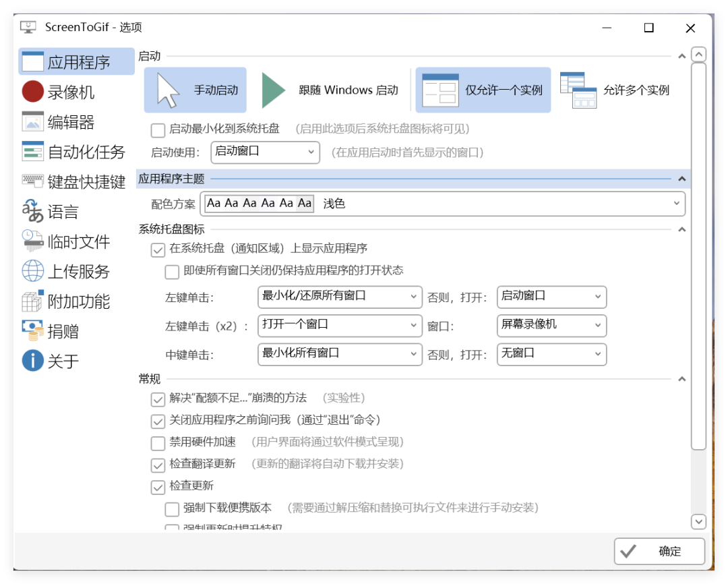
Task: Click the scrollbar down arrow
Action: 699,521
